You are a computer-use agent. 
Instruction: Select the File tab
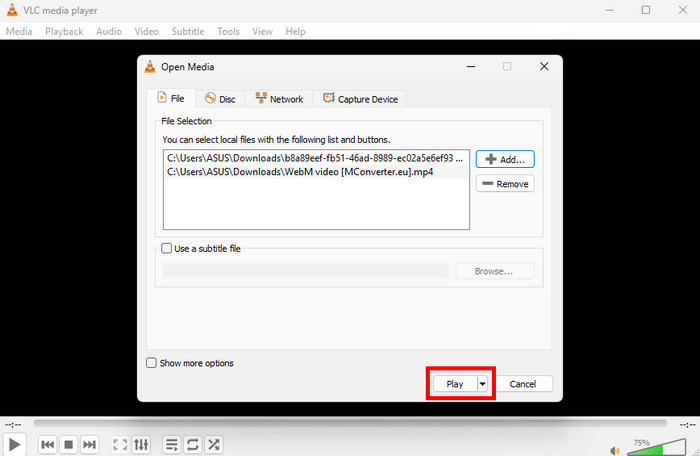point(171,98)
